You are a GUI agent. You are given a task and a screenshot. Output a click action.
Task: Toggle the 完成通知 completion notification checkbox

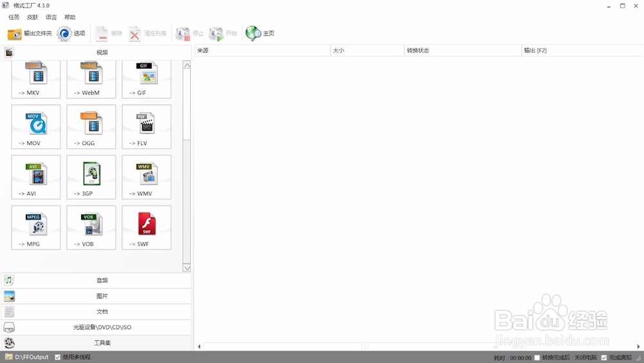click(604, 358)
